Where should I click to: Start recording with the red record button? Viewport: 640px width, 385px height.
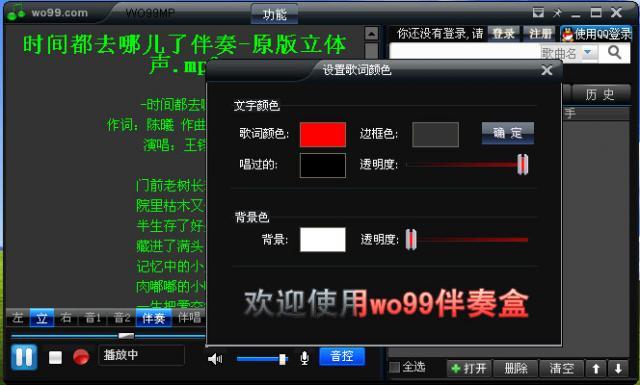coord(81,357)
